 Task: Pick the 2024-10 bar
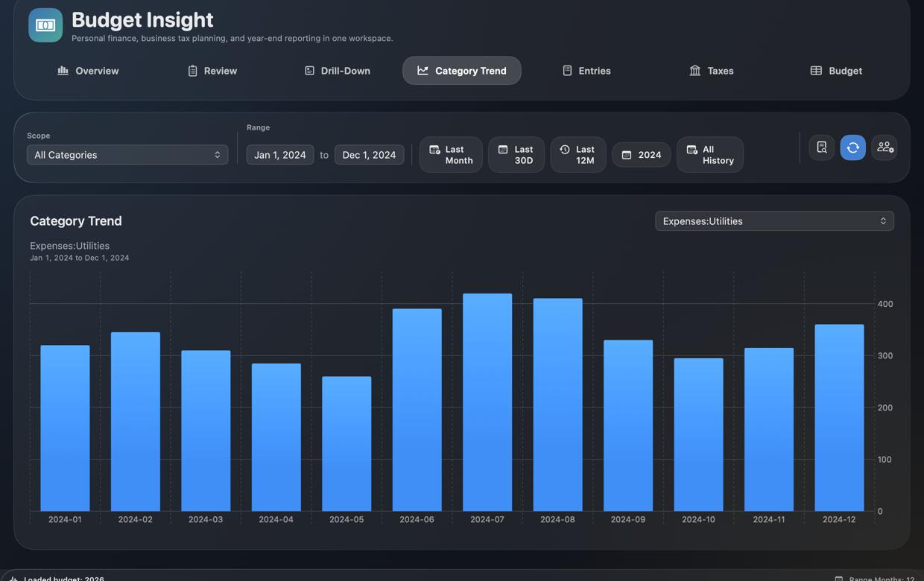tap(698, 435)
